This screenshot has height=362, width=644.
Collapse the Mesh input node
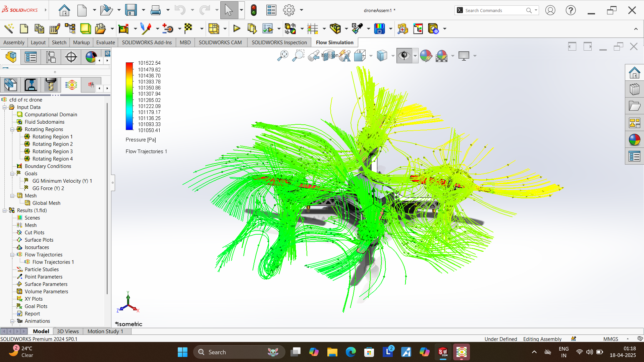[x=12, y=196]
